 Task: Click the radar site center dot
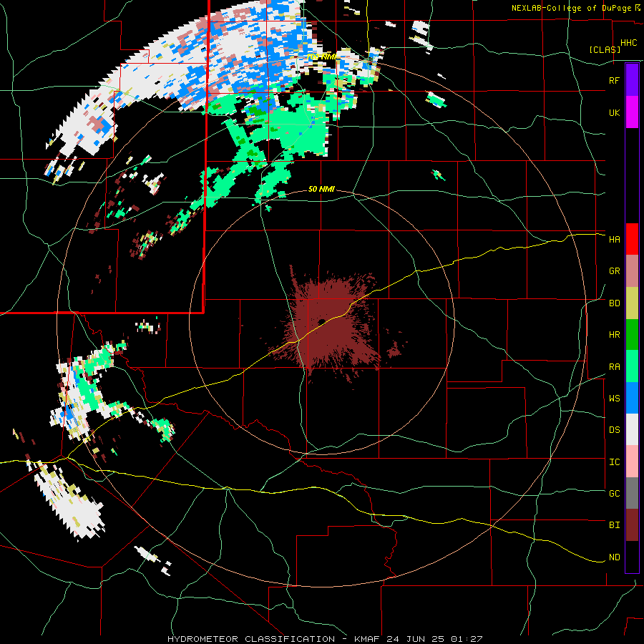click(x=321, y=321)
